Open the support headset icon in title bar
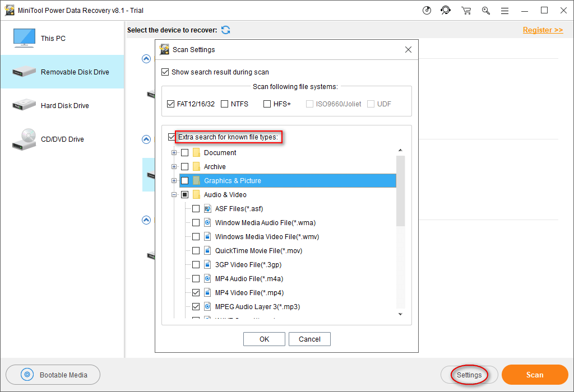This screenshot has height=392, width=574. pyautogui.click(x=446, y=10)
